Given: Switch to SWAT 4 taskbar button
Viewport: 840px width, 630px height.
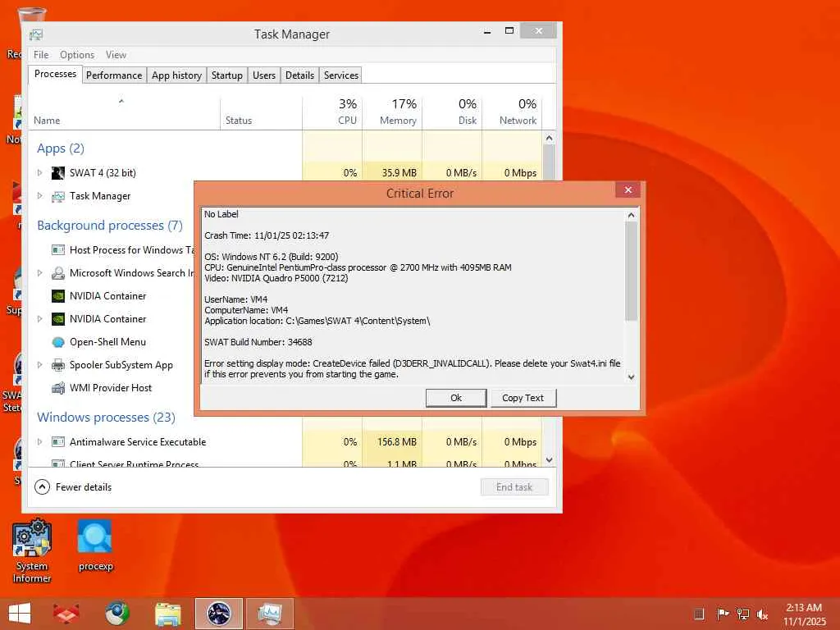Looking at the screenshot, I should [x=218, y=614].
